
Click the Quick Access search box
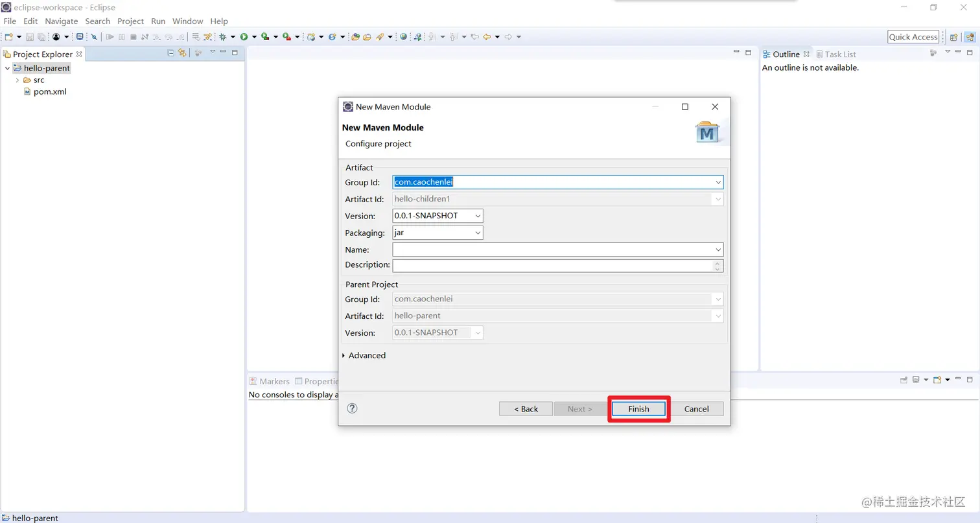913,37
